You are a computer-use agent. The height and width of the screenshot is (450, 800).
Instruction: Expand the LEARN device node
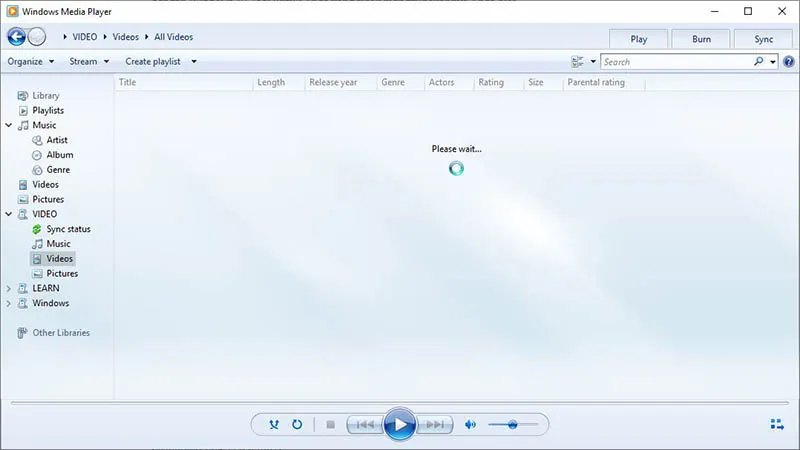9,288
